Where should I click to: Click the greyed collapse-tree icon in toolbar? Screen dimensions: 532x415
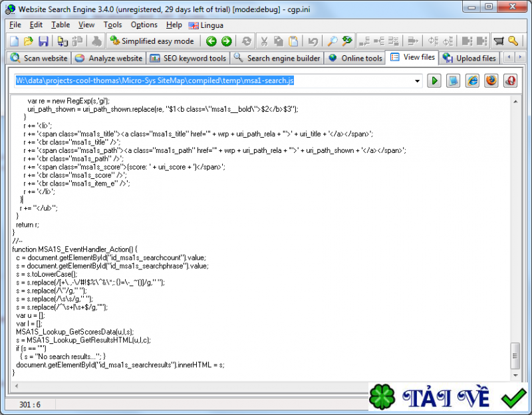tap(448, 41)
